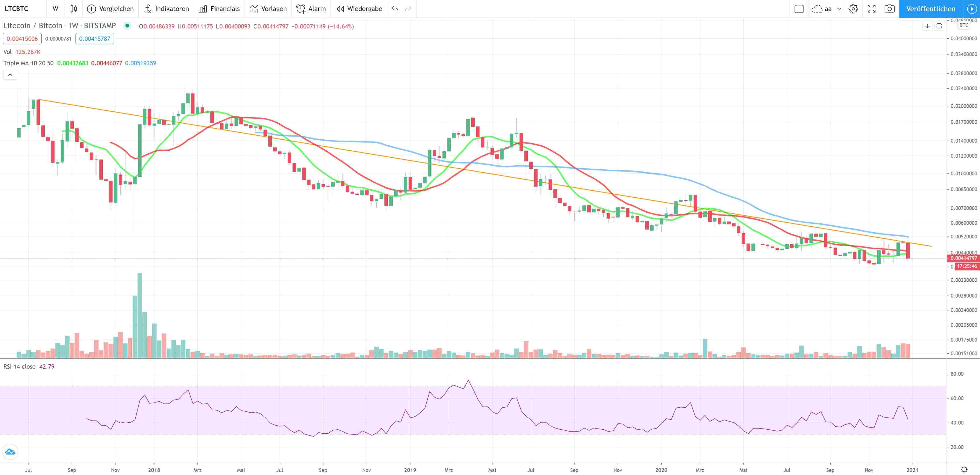Expand the saved layout 'aa' dropdown
The width and height of the screenshot is (980, 475).
click(x=839, y=9)
